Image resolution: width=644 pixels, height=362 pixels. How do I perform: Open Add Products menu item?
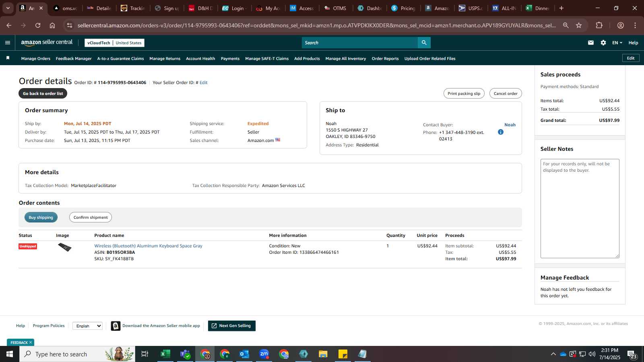307,58
